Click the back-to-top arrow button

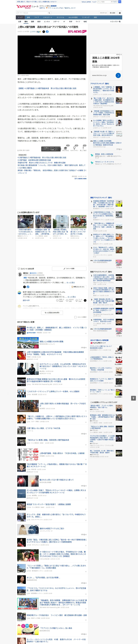pos(133,398)
